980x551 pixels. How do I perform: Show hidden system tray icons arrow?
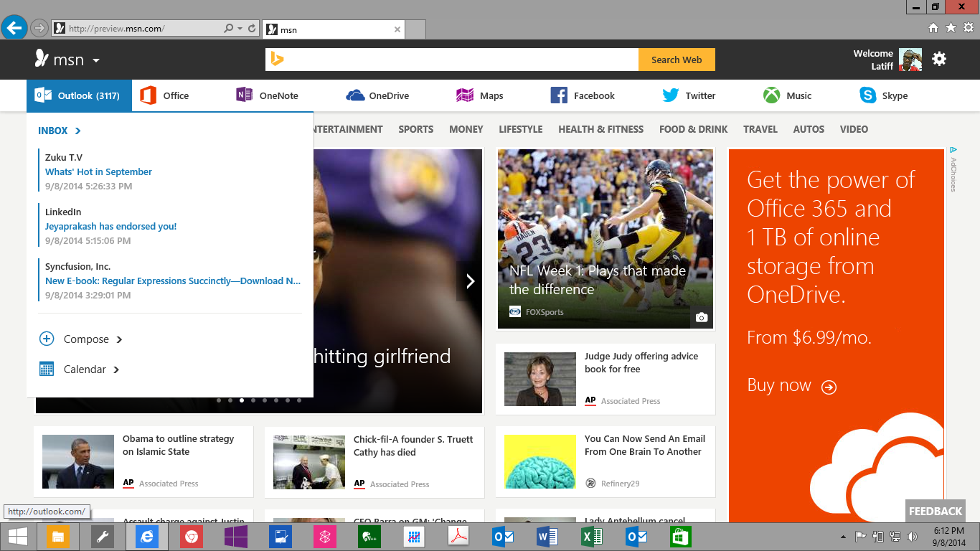click(843, 537)
